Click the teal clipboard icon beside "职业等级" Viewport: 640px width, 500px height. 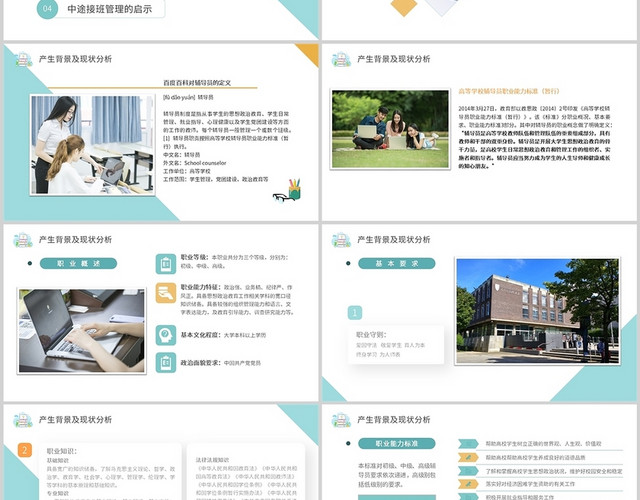pyautogui.click(x=166, y=264)
